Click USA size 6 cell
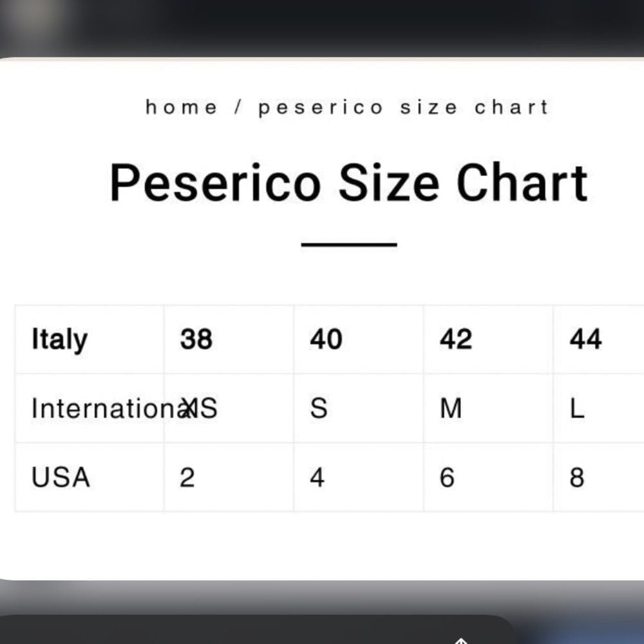The width and height of the screenshot is (644, 644). 488,477
